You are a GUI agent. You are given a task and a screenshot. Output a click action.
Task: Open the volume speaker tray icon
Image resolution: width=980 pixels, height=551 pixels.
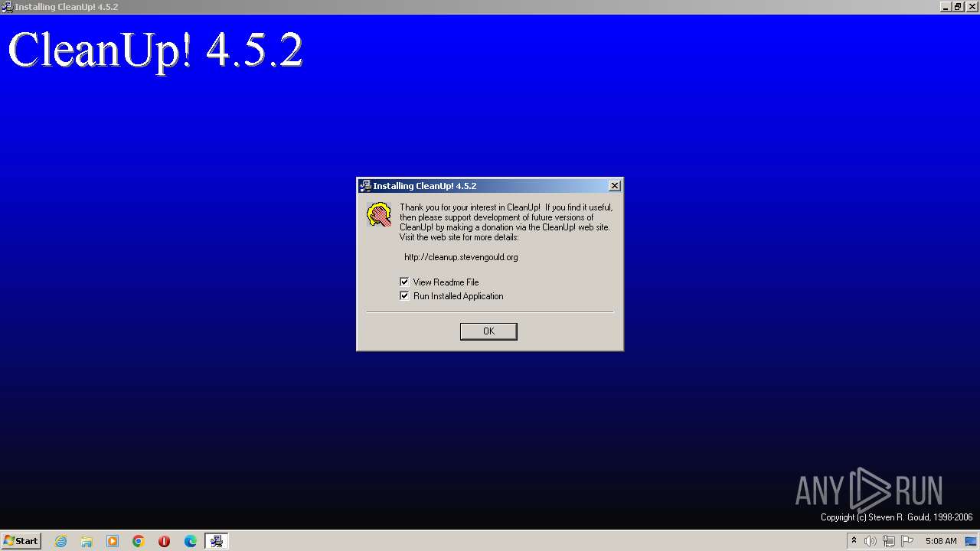871,541
